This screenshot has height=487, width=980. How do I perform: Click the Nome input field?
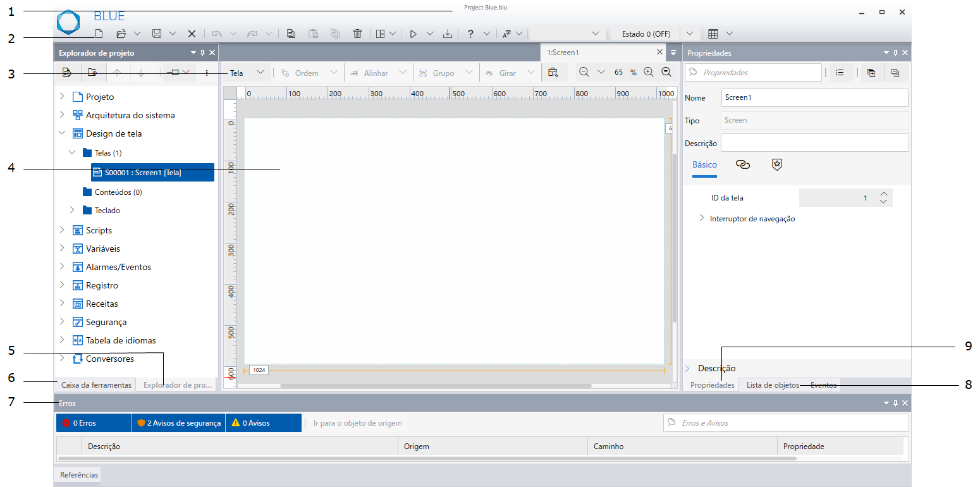coord(814,98)
